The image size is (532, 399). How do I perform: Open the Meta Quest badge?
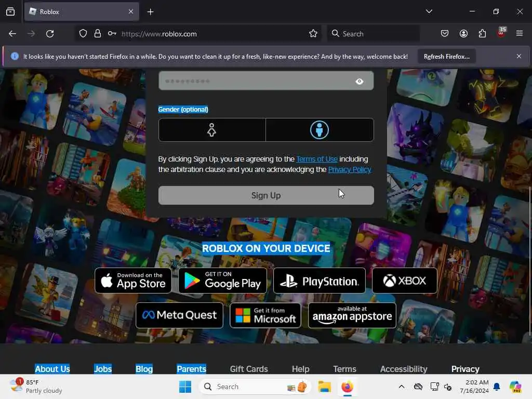pyautogui.click(x=179, y=315)
